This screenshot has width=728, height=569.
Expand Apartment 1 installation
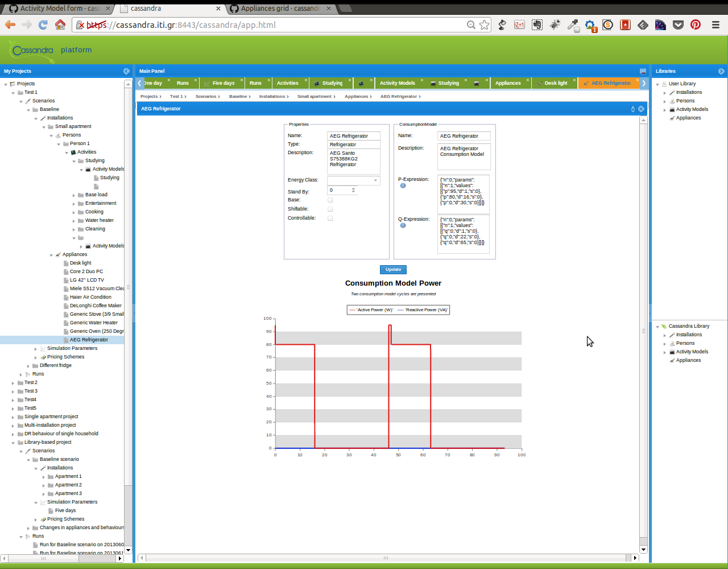point(43,476)
